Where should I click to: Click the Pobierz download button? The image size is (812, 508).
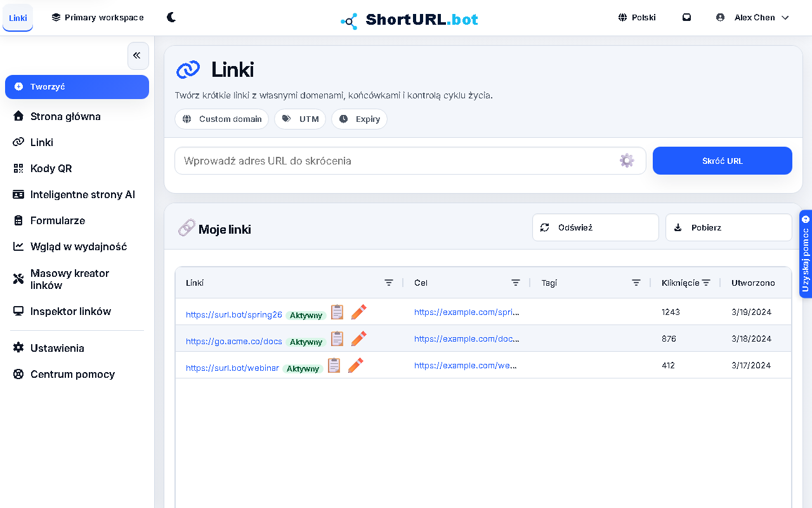tap(729, 227)
